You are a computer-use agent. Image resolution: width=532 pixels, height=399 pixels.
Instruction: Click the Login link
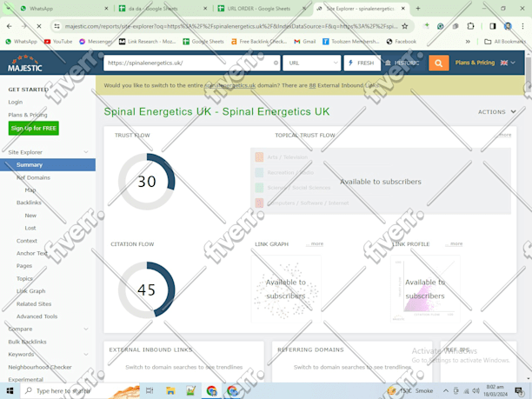click(x=16, y=102)
